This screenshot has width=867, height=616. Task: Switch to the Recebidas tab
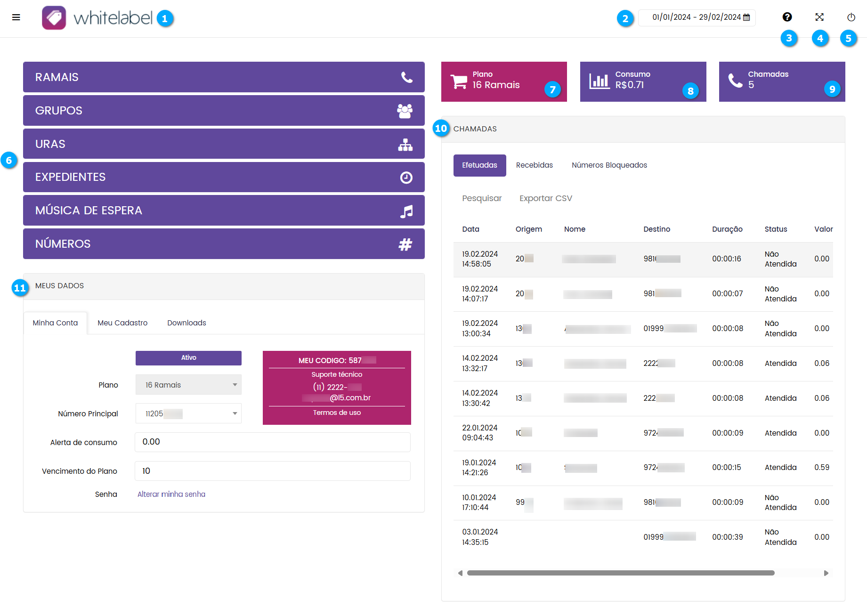coord(534,165)
